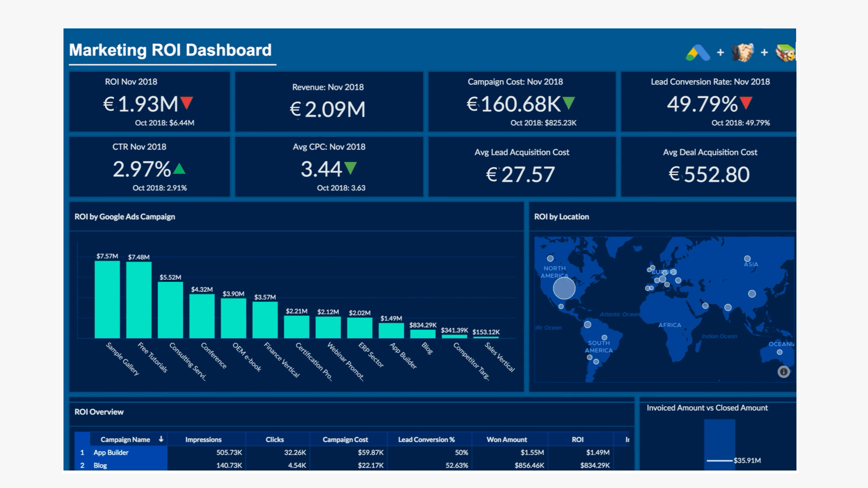Image resolution: width=868 pixels, height=488 pixels.
Task: Select the Webinar Promotion bar ($2.12M)
Action: 328,327
